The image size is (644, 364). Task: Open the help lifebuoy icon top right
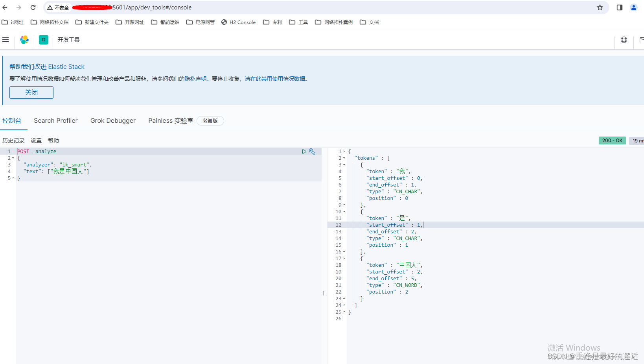624,40
